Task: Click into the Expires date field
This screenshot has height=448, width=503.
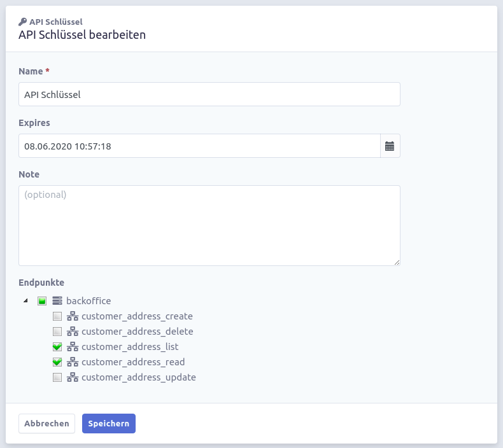Action: tap(199, 146)
